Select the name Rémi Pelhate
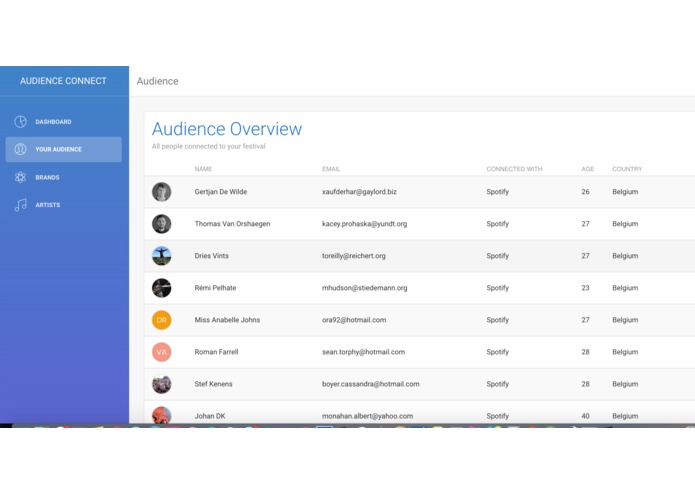The width and height of the screenshot is (695, 494). [x=215, y=288]
